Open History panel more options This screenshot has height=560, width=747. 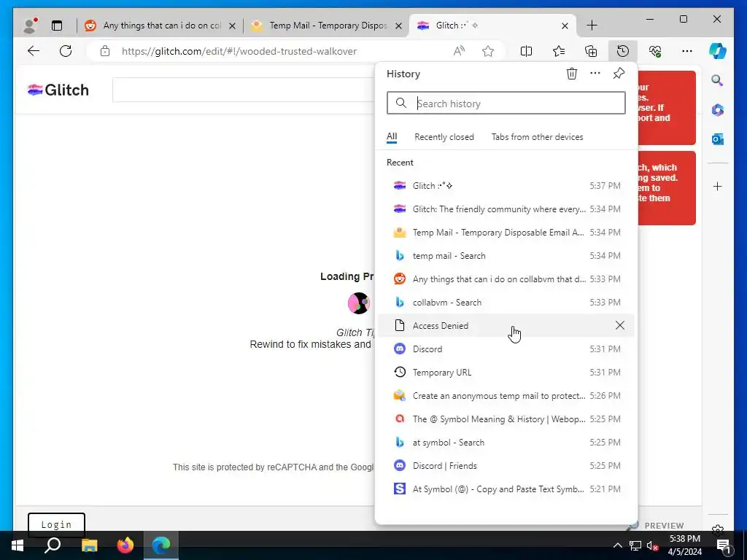point(595,74)
